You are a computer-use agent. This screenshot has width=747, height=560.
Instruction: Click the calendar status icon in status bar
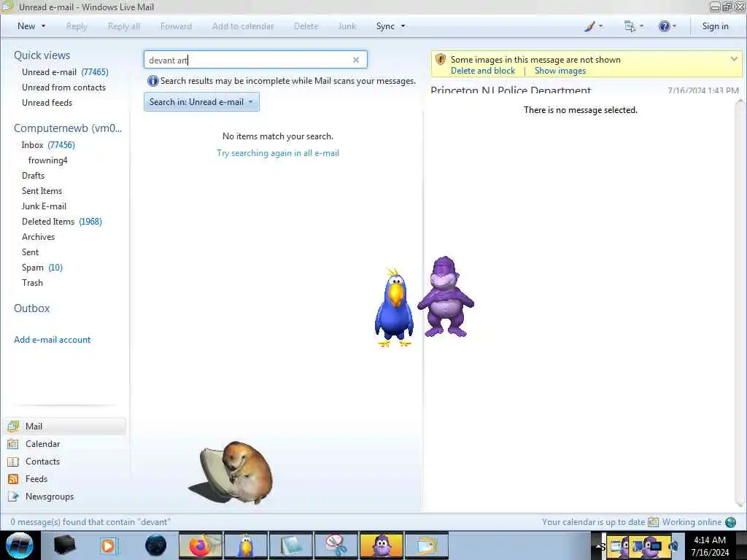click(653, 522)
